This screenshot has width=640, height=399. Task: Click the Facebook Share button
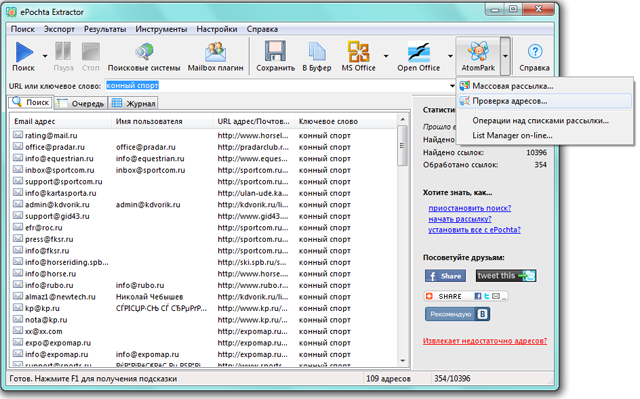tap(445, 276)
